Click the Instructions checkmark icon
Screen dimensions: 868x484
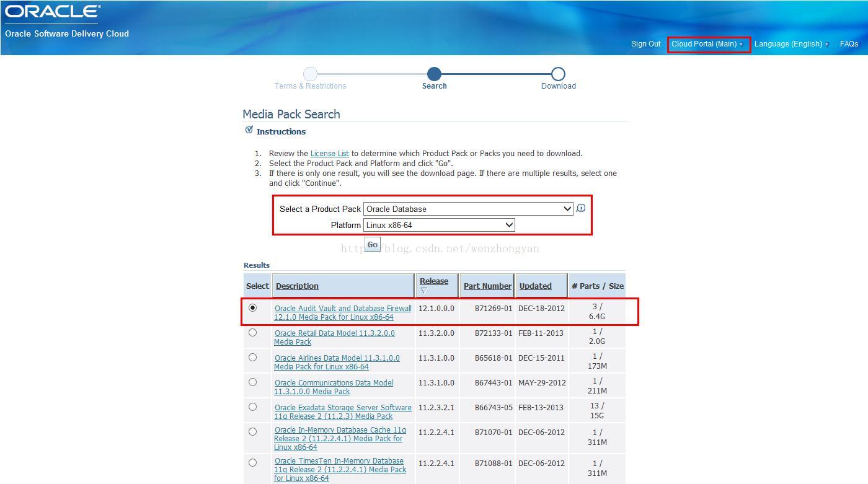click(x=249, y=130)
